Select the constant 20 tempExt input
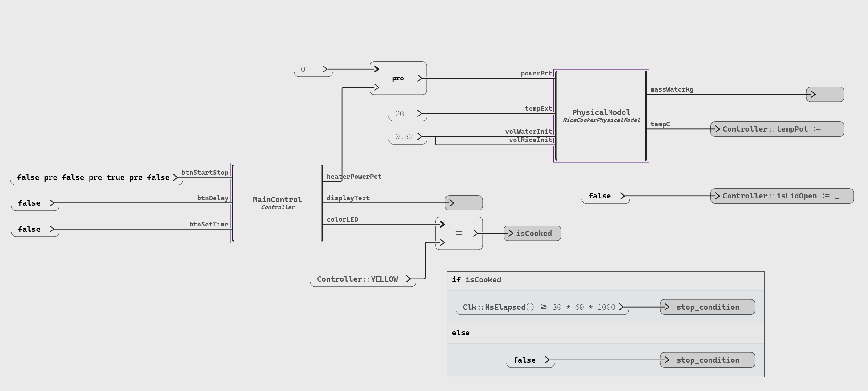Image resolution: width=868 pixels, height=391 pixels. click(400, 114)
